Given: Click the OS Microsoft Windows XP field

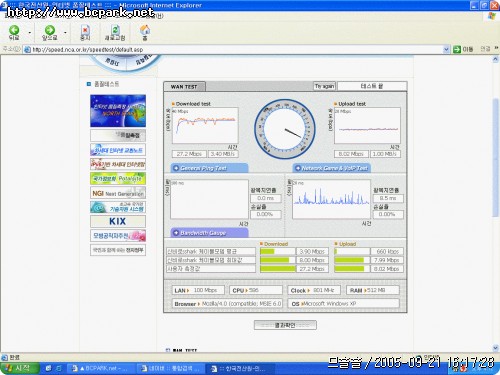Looking at the screenshot, I should (x=344, y=304).
